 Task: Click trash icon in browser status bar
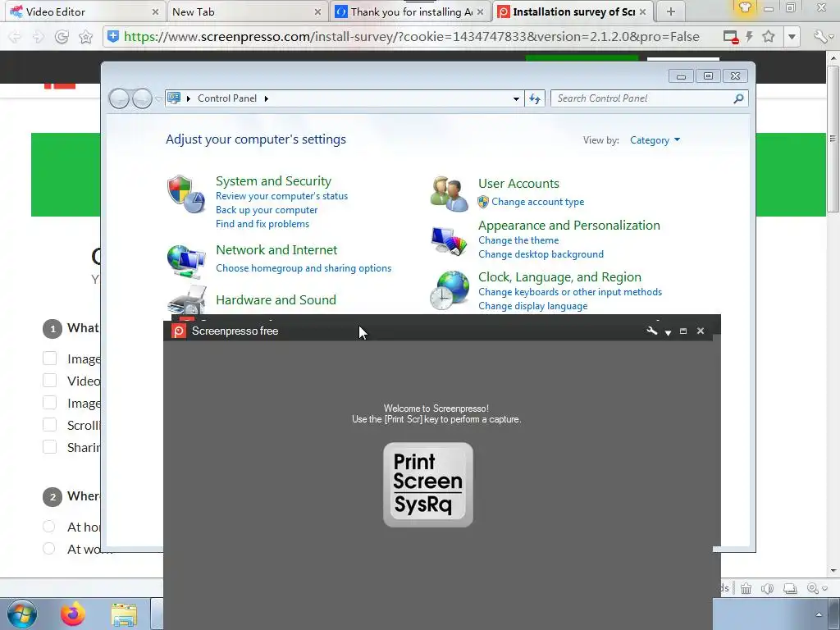click(746, 589)
